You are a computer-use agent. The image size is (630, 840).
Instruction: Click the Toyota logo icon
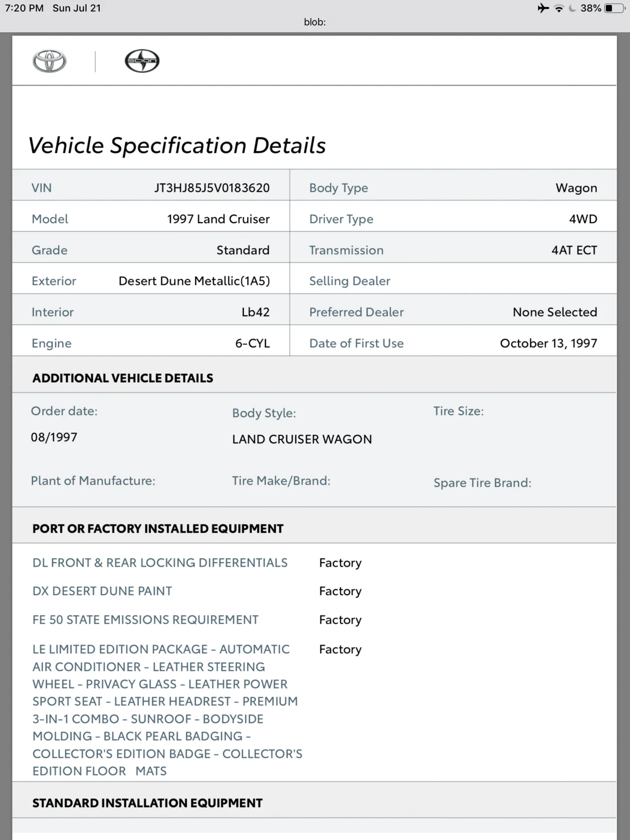pyautogui.click(x=49, y=61)
